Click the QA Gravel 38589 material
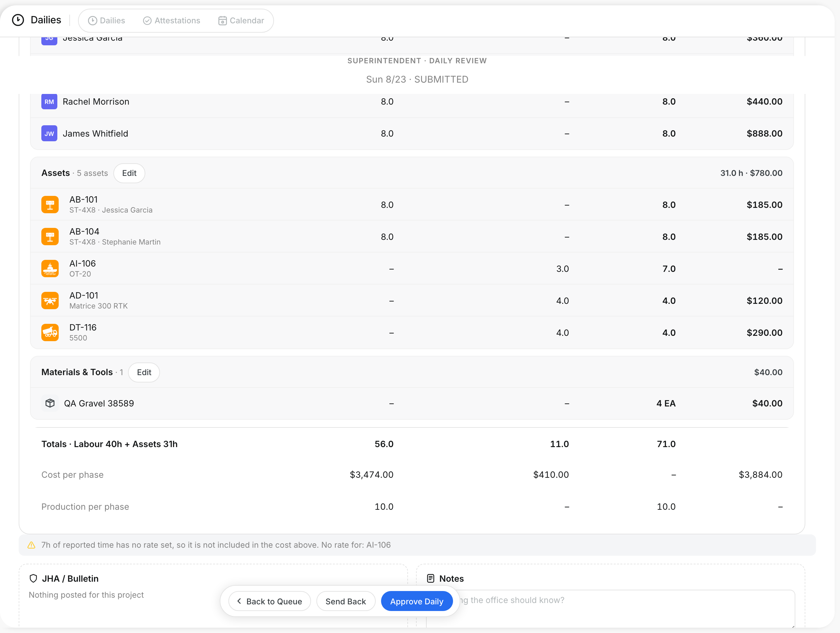 point(99,403)
